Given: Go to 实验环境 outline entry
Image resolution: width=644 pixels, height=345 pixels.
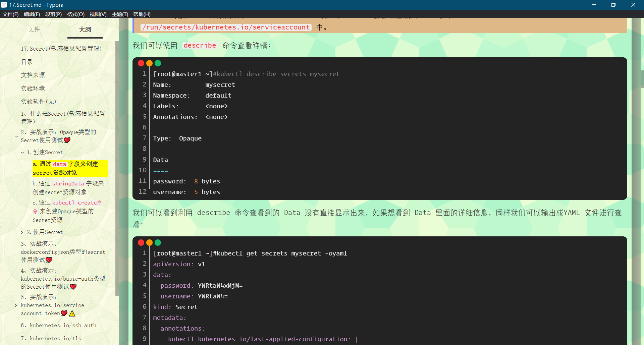Looking at the screenshot, I should [33, 89].
